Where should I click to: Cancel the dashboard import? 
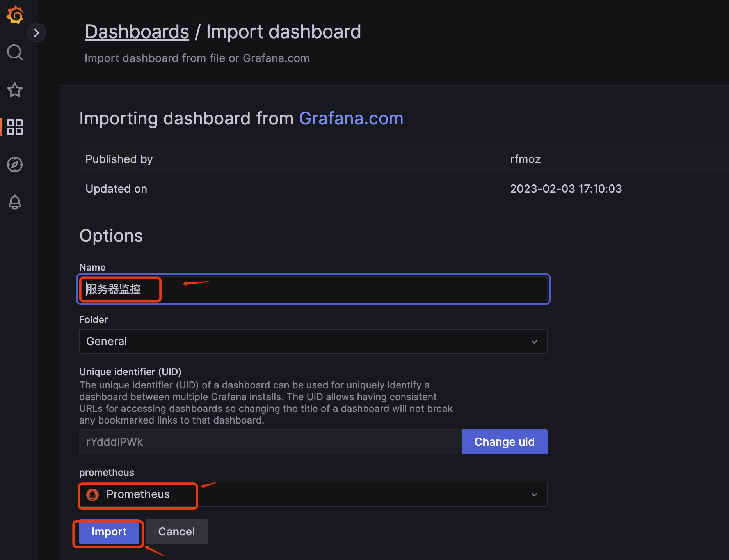[x=176, y=532]
